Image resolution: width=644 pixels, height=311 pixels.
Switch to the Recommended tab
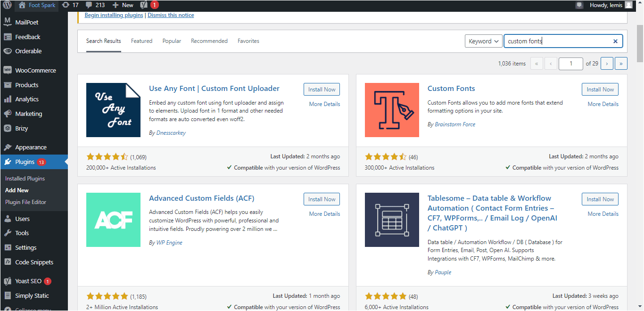tap(209, 41)
